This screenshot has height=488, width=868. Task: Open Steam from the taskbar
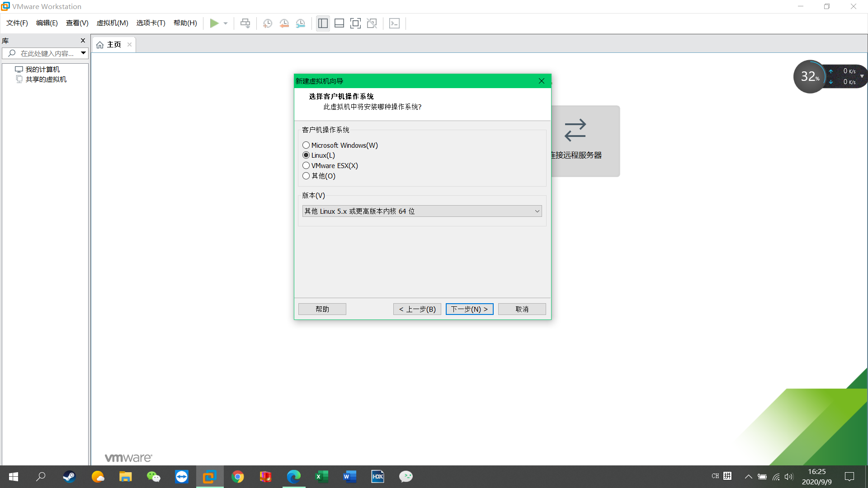pos(69,476)
